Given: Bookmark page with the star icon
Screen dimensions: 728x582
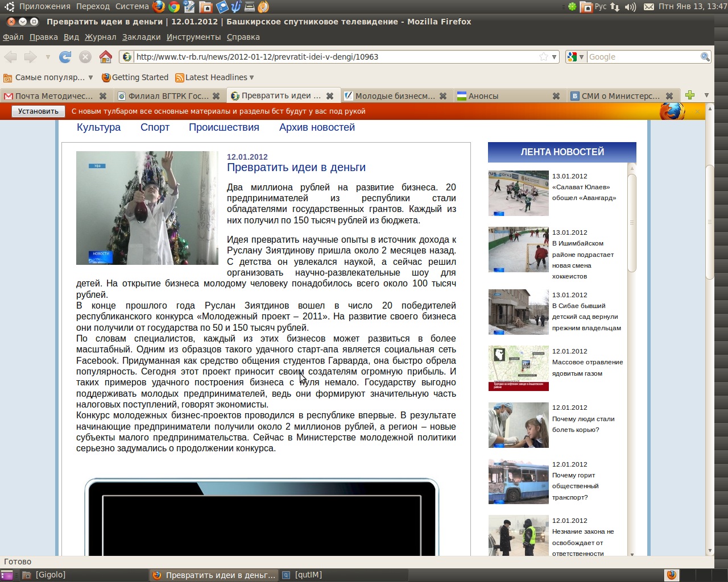Looking at the screenshot, I should coord(544,57).
